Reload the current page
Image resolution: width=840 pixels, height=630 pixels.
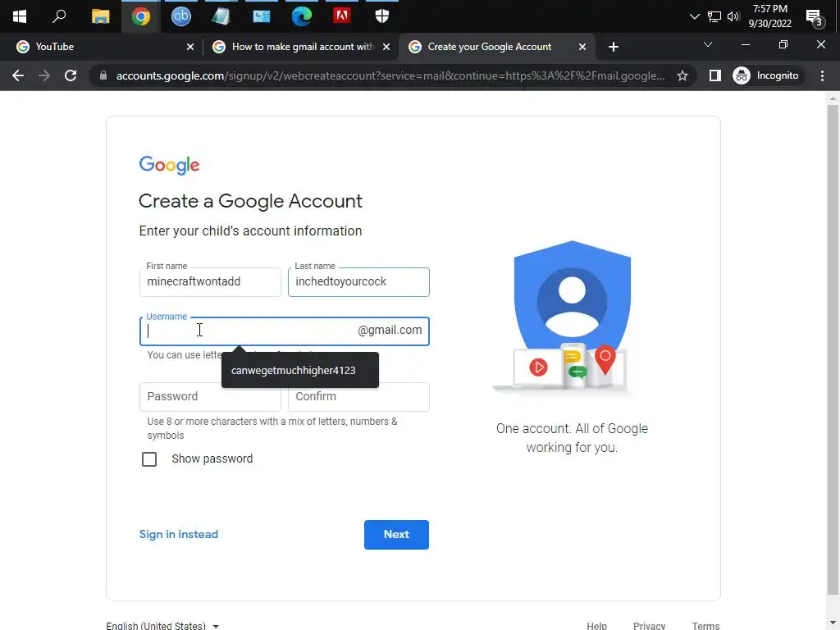tap(71, 75)
